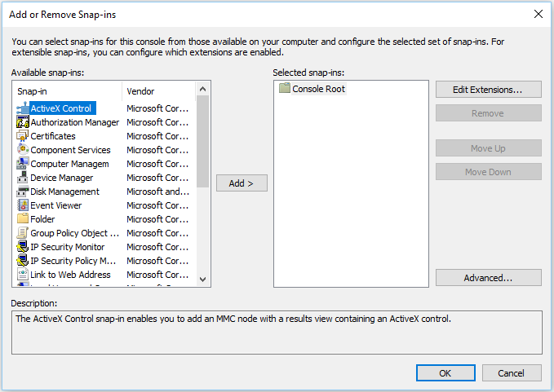Image resolution: width=554 pixels, height=392 pixels.
Task: Sort by the Vendor column header
Action: pos(159,91)
